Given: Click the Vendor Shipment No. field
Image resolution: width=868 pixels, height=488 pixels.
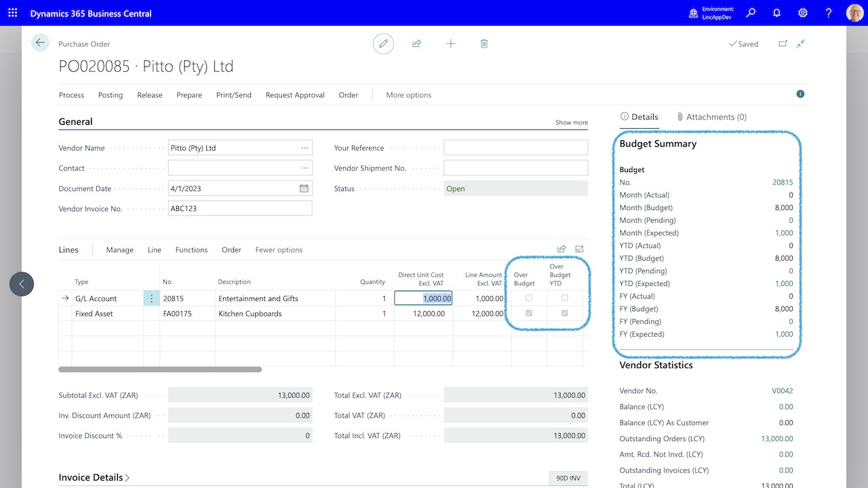Looking at the screenshot, I should [x=516, y=168].
